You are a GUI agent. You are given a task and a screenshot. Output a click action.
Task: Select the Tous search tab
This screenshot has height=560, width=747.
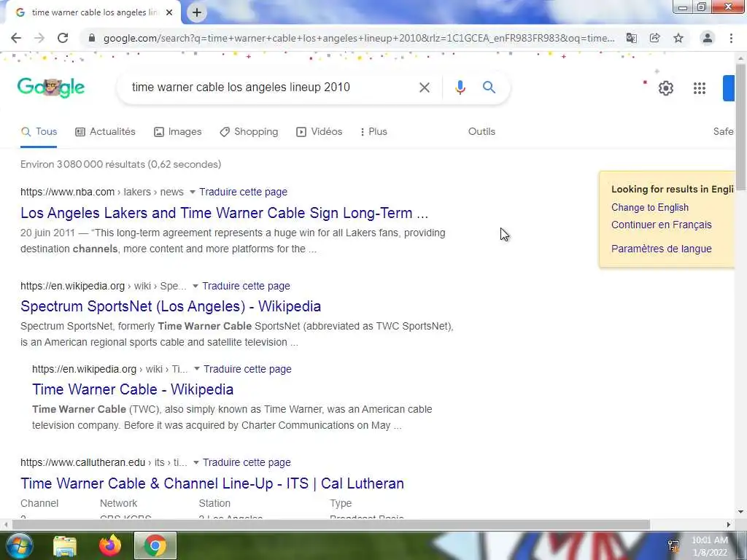tap(39, 132)
